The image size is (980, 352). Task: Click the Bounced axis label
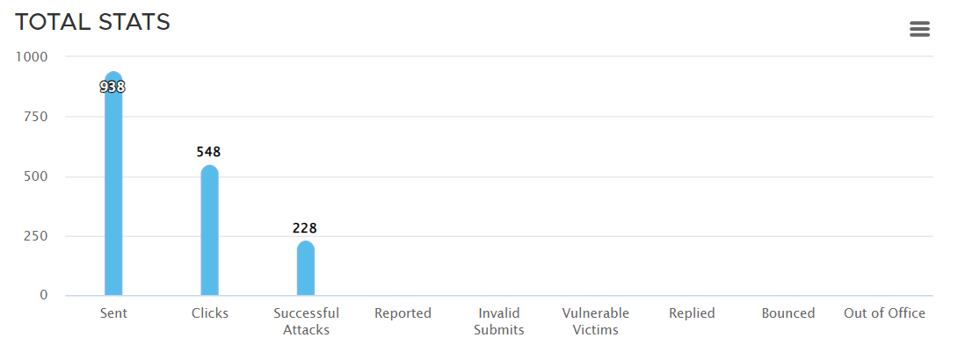(788, 313)
